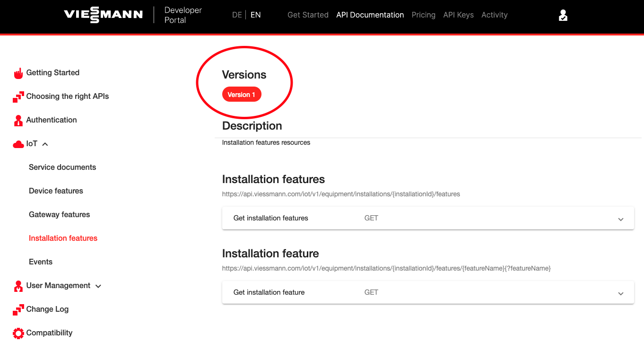
Task: Click the IoT cloud icon
Action: pos(18,144)
